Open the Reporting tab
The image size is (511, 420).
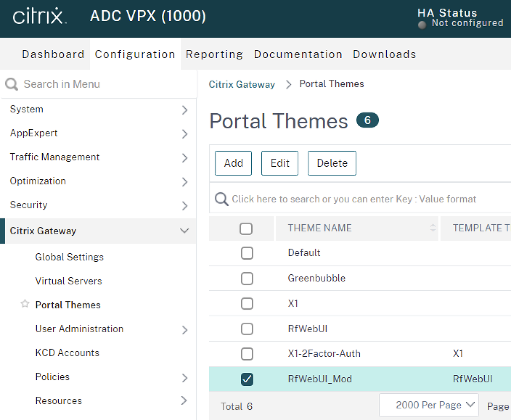click(214, 54)
